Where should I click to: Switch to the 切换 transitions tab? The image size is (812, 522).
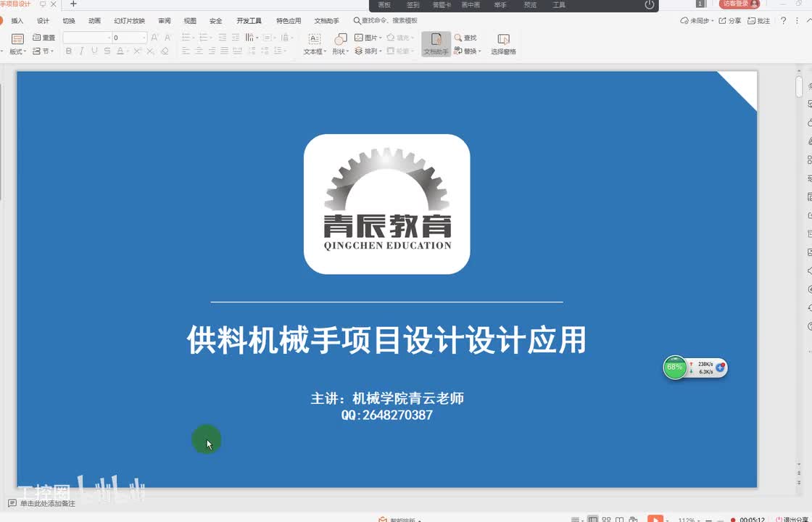(x=69, y=21)
